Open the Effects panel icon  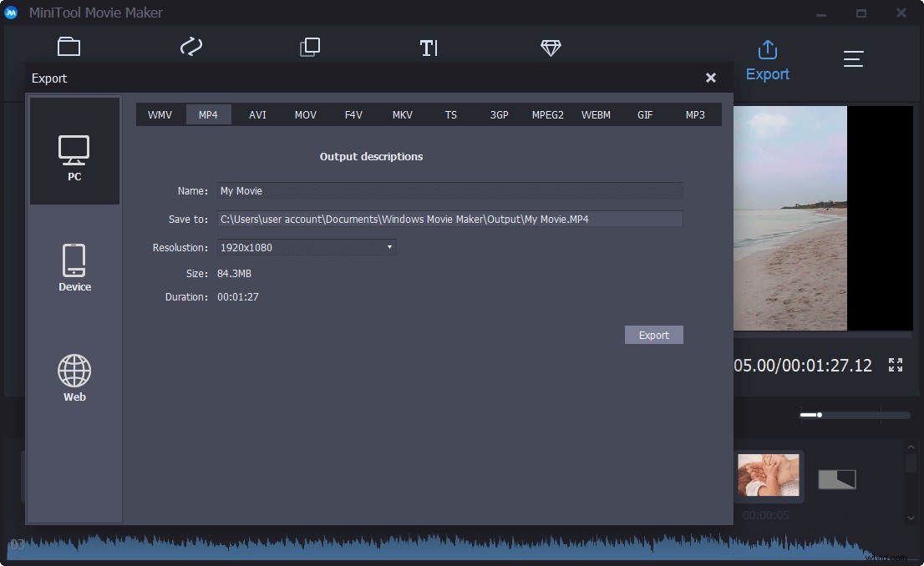309,46
